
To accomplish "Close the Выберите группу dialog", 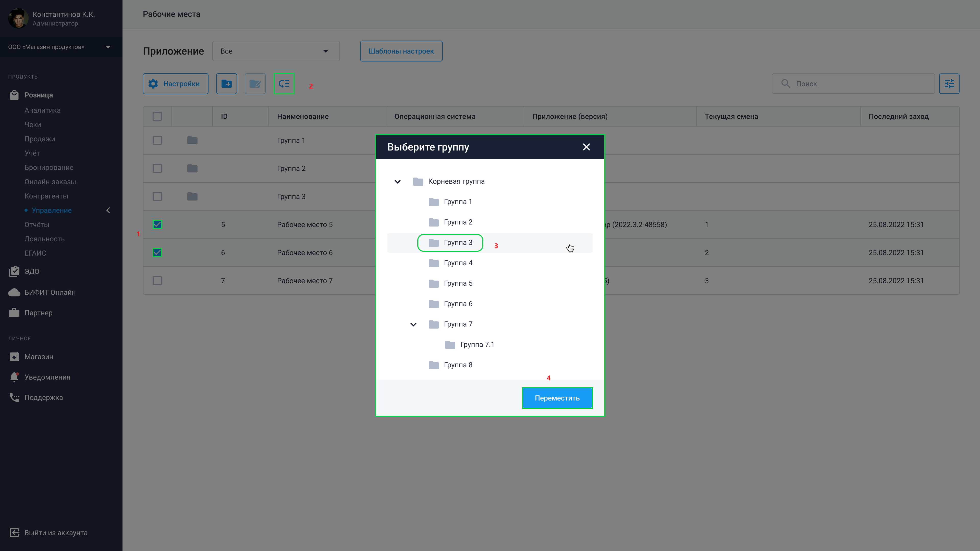I will click(x=586, y=147).
